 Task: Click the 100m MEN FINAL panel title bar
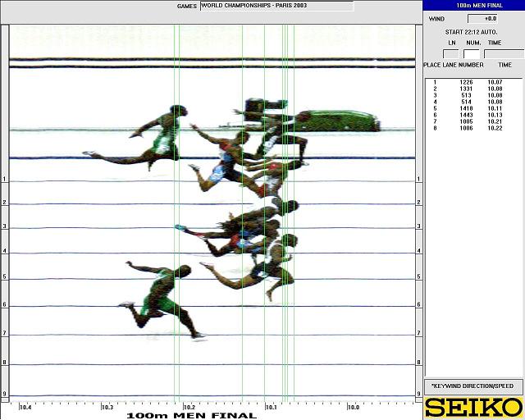coord(472,6)
